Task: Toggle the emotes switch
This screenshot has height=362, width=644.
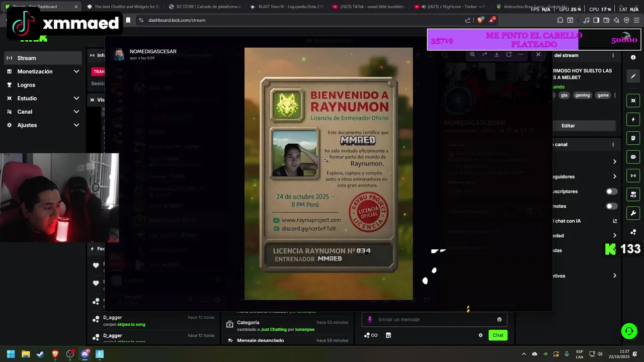Action: click(611, 206)
